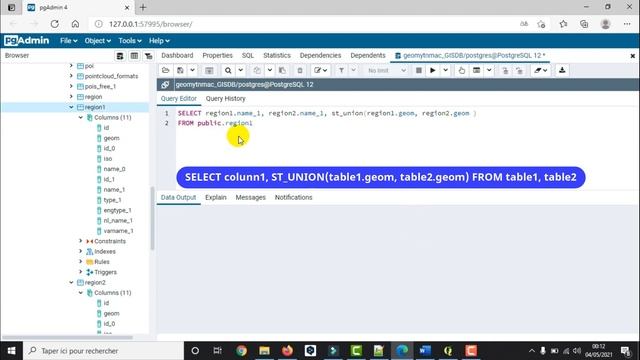Close the query tool panel X
640x360 pixels.
coord(633,56)
